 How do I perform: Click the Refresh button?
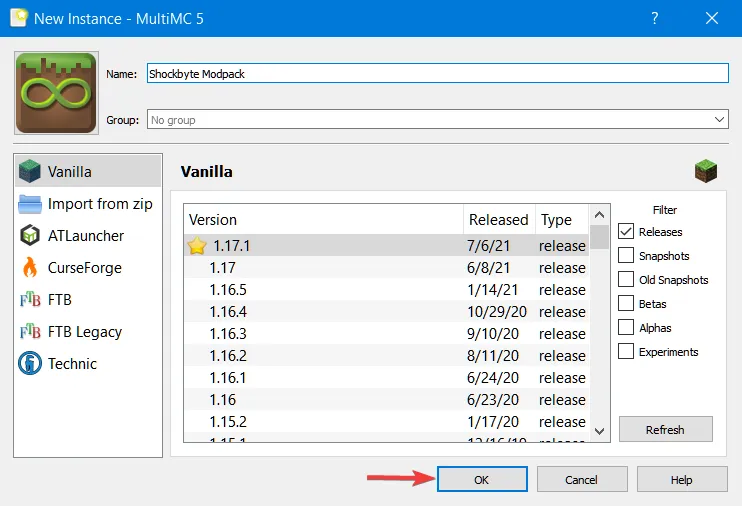(665, 429)
